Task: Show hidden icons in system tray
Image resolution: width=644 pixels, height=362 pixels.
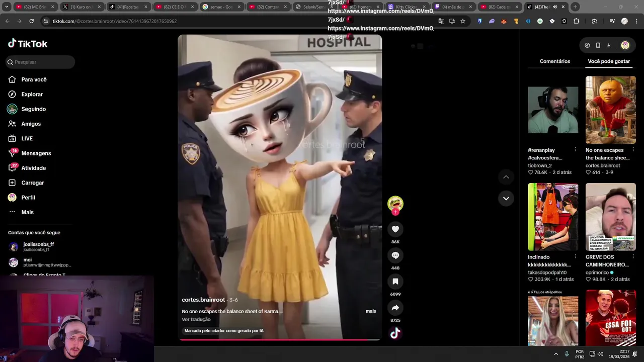Action: tap(556, 354)
